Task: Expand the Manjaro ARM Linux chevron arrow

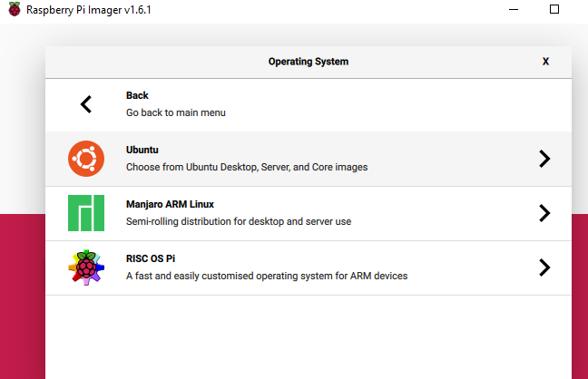Action: tap(544, 213)
